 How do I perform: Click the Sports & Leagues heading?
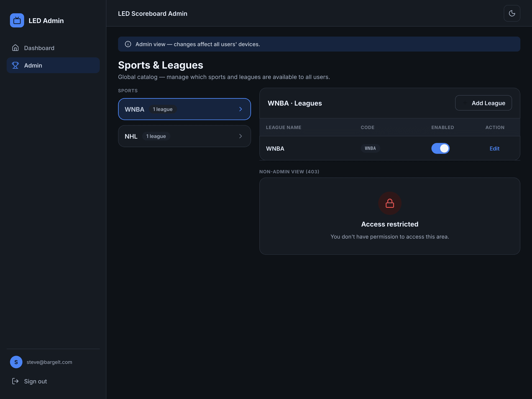click(161, 65)
